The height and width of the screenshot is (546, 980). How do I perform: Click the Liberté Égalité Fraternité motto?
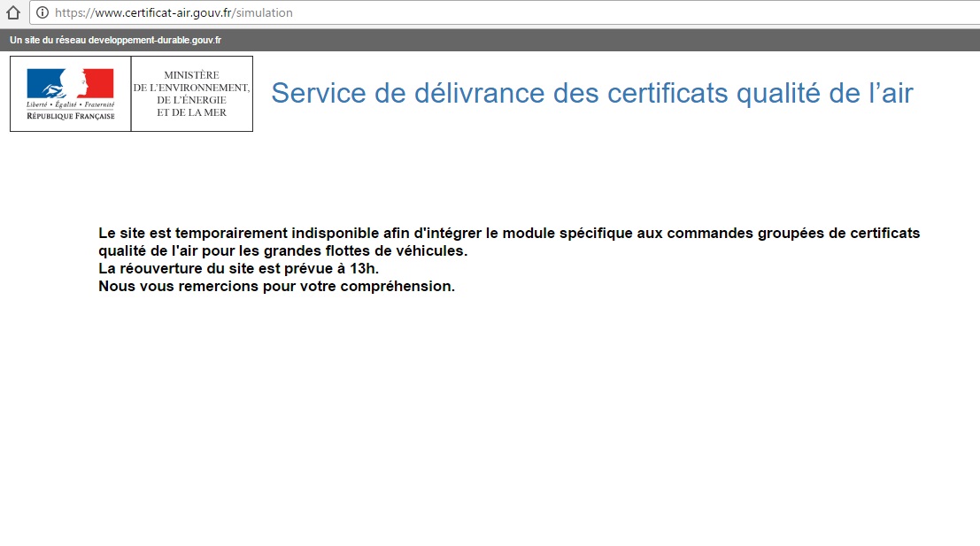(71, 104)
